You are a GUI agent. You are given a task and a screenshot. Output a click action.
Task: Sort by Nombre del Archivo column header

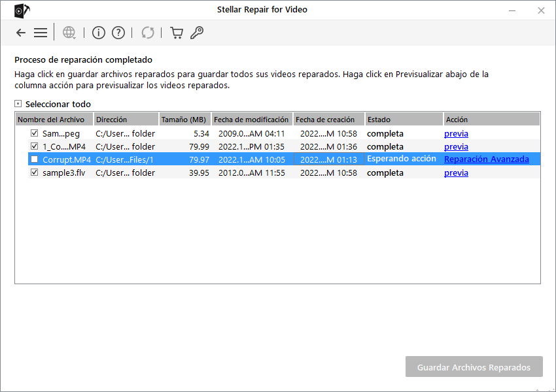pyautogui.click(x=54, y=120)
